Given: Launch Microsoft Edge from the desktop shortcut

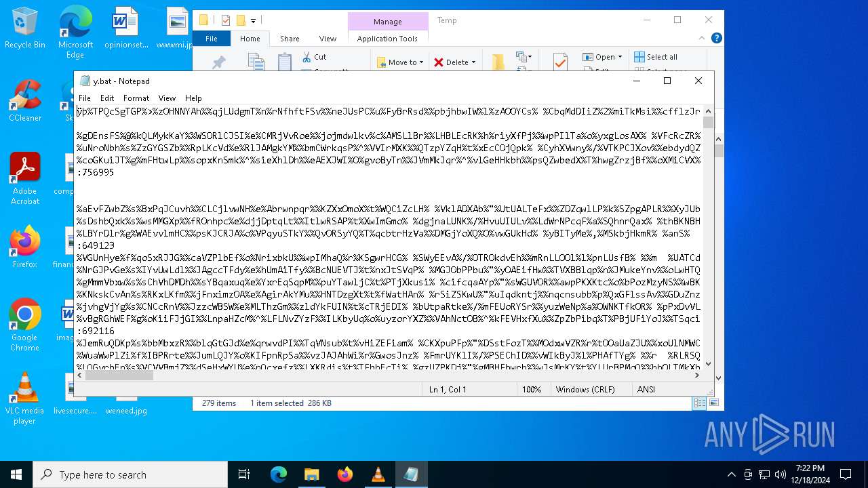Looking at the screenshot, I should (x=75, y=32).
